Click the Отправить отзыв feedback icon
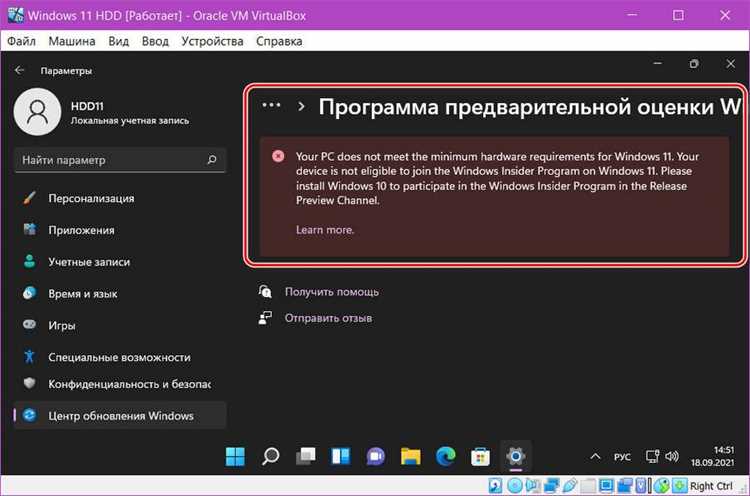The width and height of the screenshot is (750, 496). 265,318
